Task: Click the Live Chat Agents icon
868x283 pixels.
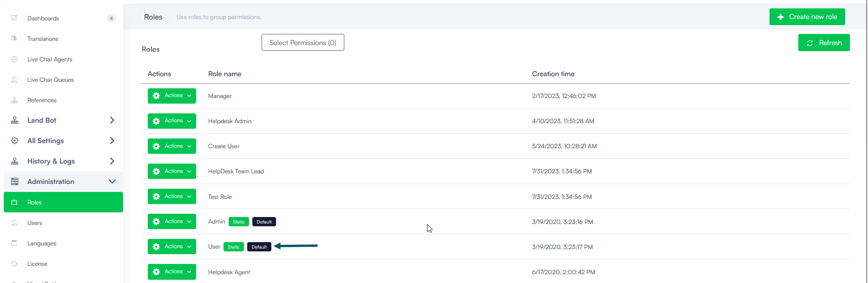Action: click(14, 59)
